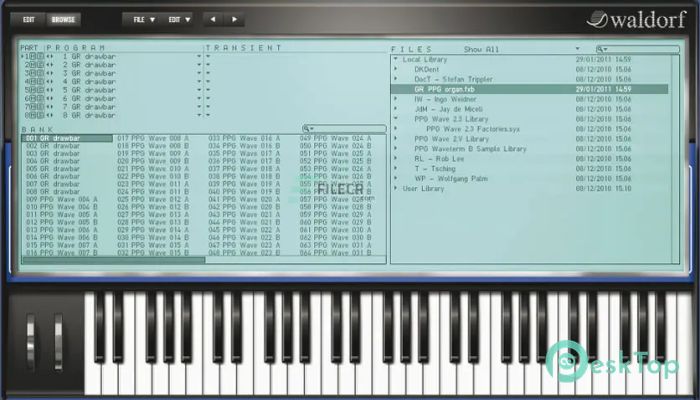
Task: Toggle the M button for part 5
Action: click(x=34, y=90)
